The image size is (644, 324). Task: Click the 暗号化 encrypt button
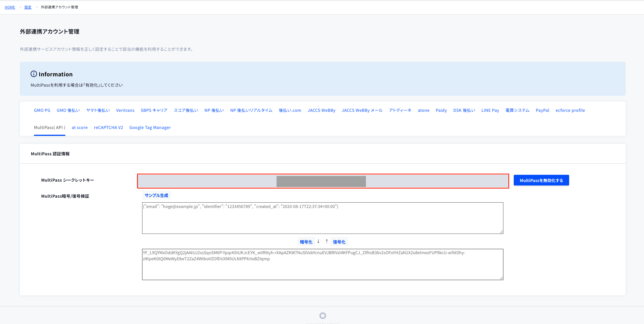pyautogui.click(x=306, y=242)
